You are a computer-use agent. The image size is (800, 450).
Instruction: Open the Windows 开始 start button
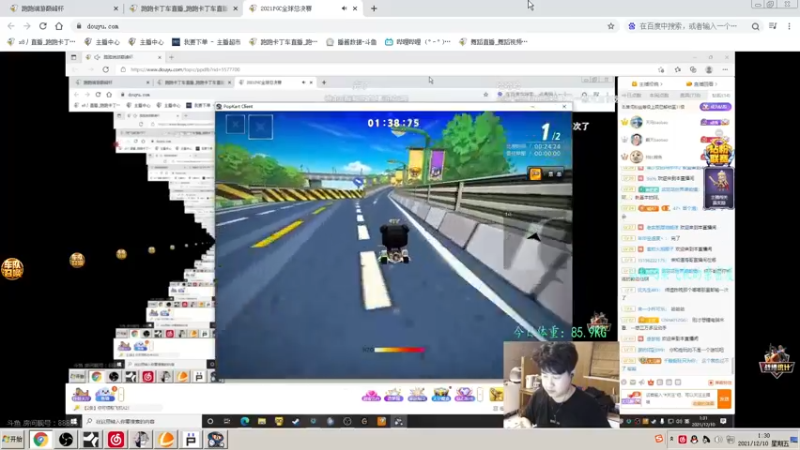(13, 439)
